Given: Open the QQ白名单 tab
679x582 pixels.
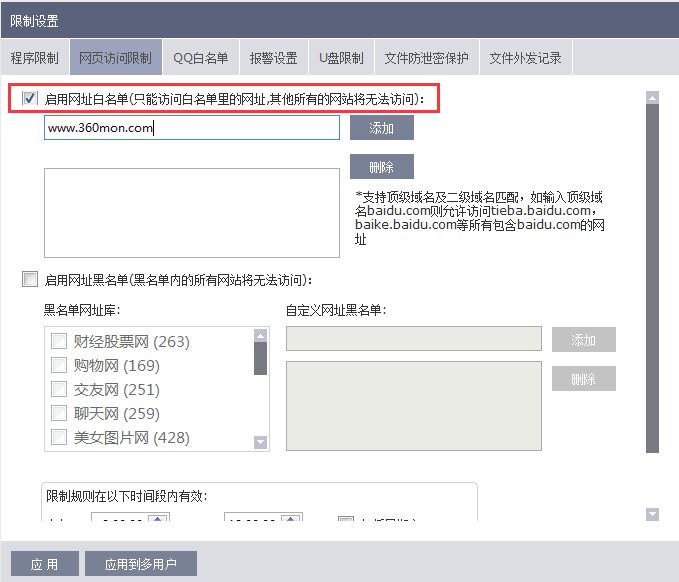Looking at the screenshot, I should tap(200, 58).
